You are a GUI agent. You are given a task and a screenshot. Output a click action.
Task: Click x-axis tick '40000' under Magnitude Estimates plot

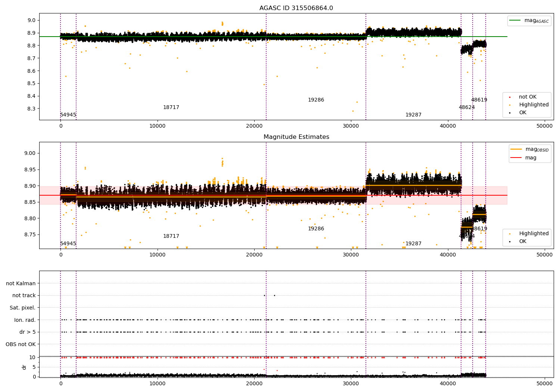448,255
